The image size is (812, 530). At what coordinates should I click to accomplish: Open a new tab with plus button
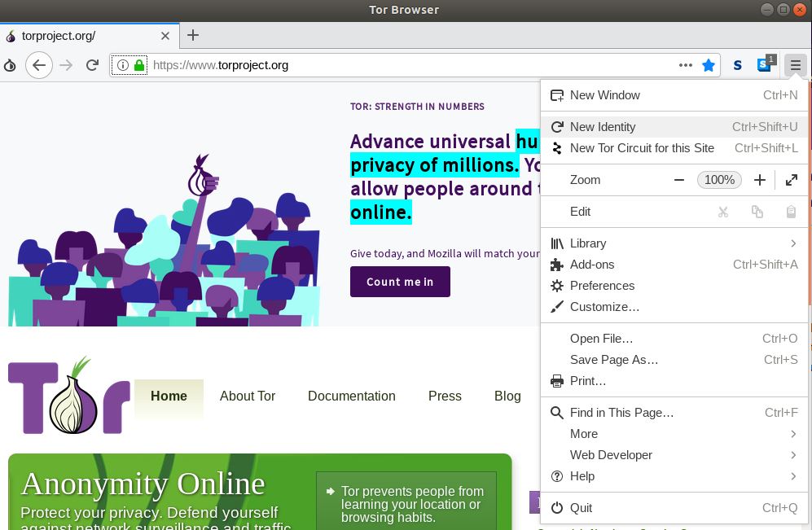[193, 35]
